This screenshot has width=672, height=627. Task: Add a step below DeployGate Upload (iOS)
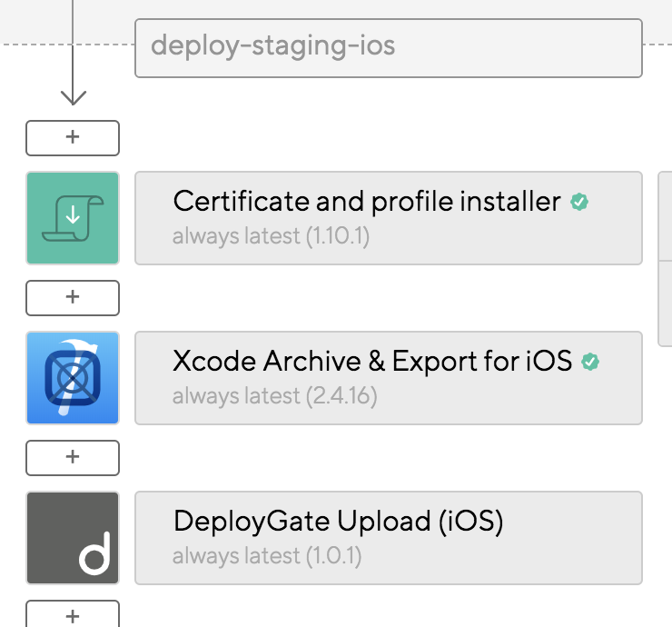point(73,615)
